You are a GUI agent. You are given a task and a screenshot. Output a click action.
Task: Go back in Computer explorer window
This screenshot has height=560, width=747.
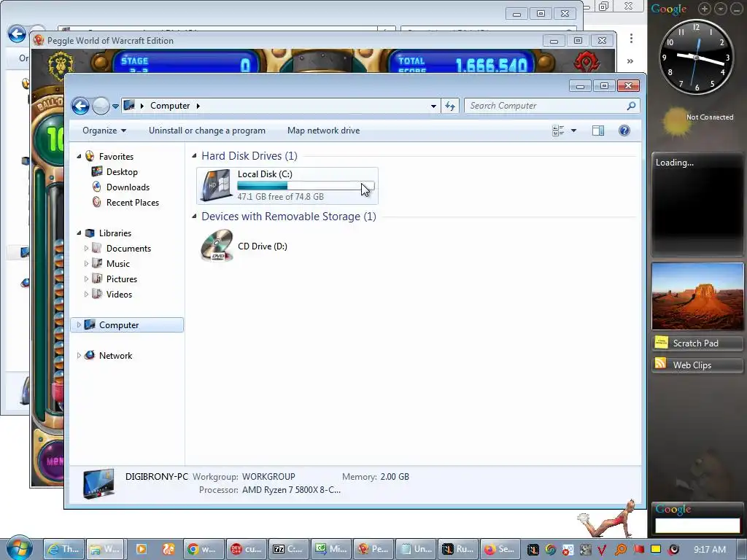pyautogui.click(x=80, y=106)
